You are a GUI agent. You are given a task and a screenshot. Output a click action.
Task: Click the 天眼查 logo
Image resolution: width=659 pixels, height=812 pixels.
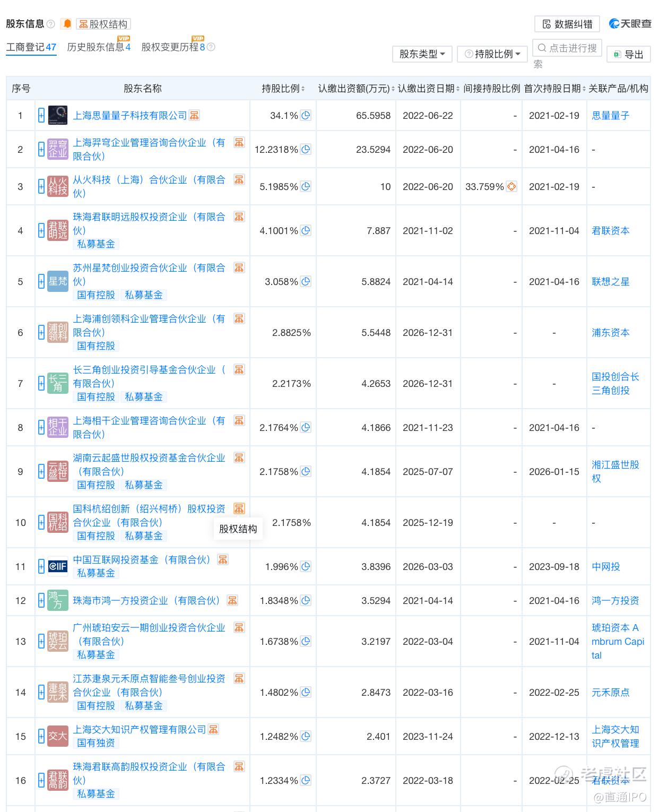pyautogui.click(x=630, y=24)
